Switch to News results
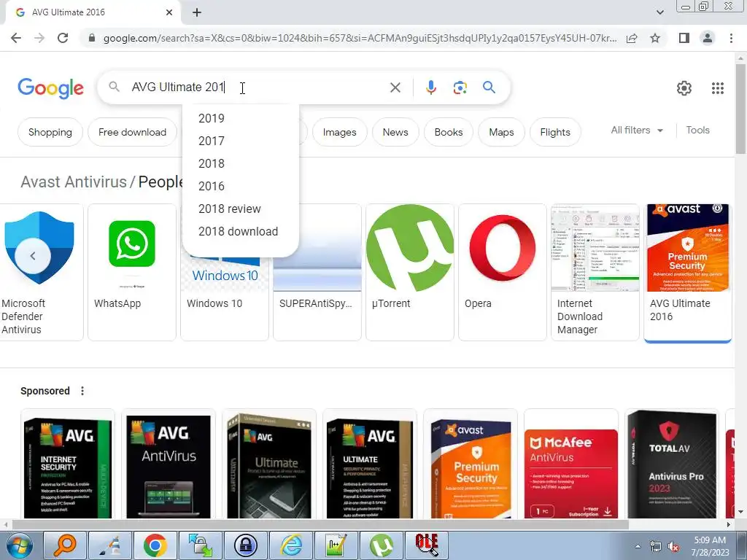This screenshot has width=747, height=560. [x=395, y=133]
